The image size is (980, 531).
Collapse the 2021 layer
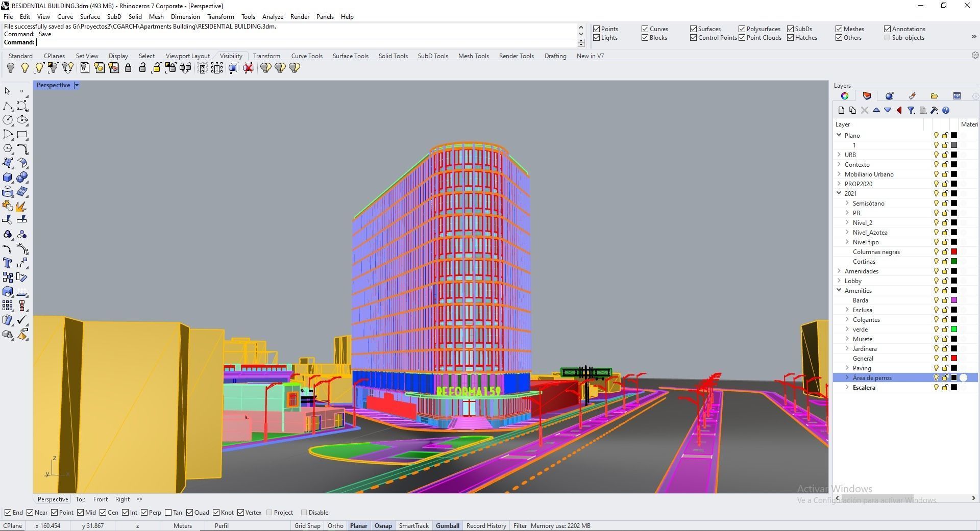point(839,193)
